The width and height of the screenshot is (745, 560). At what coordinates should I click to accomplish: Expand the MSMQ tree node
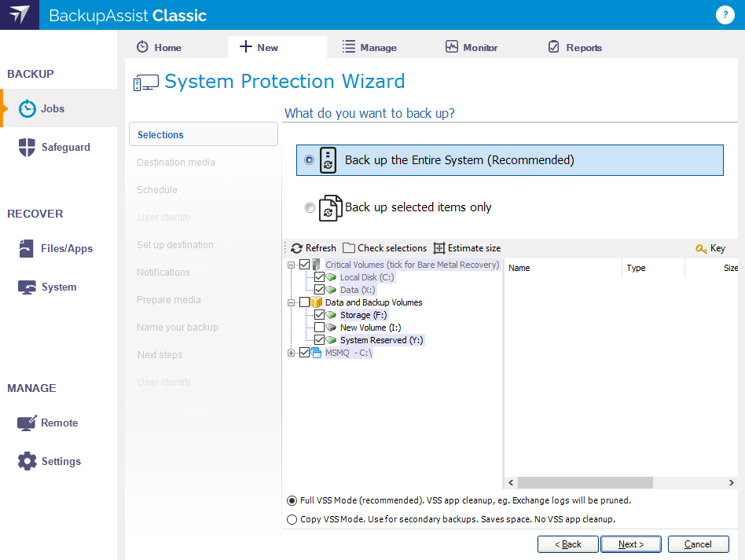click(x=291, y=353)
